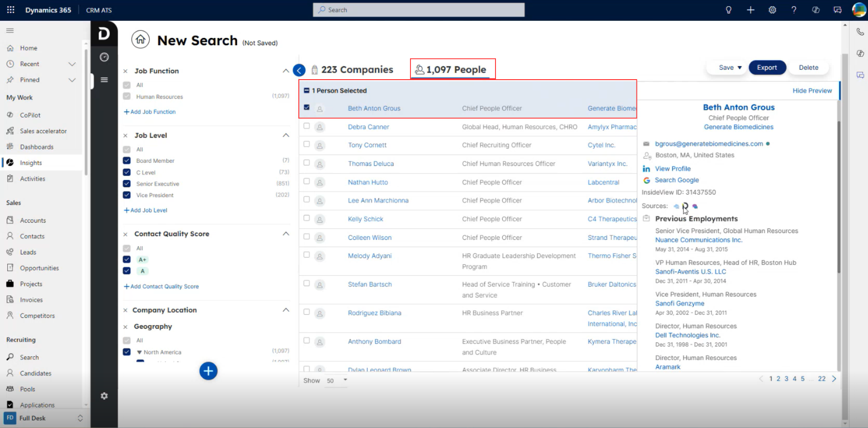Click the Google icon beside Search Google
Screen dimensions: 868x428
tap(646, 180)
